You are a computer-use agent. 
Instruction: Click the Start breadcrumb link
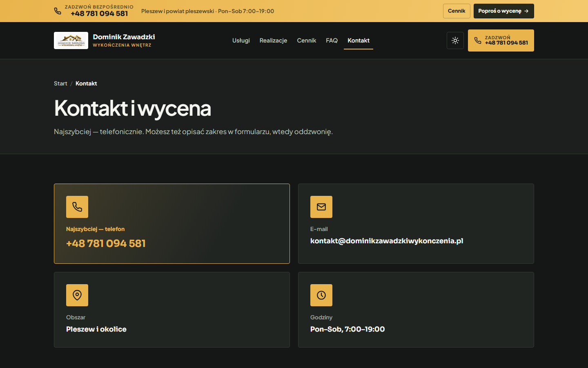click(60, 83)
